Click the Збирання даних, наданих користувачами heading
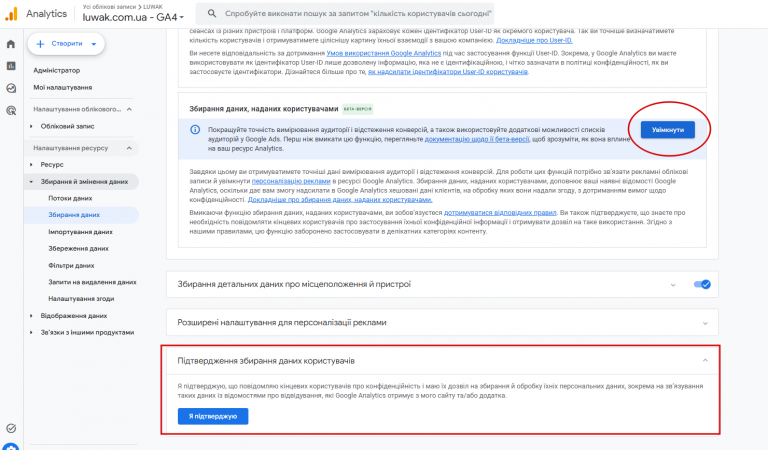 (264, 109)
